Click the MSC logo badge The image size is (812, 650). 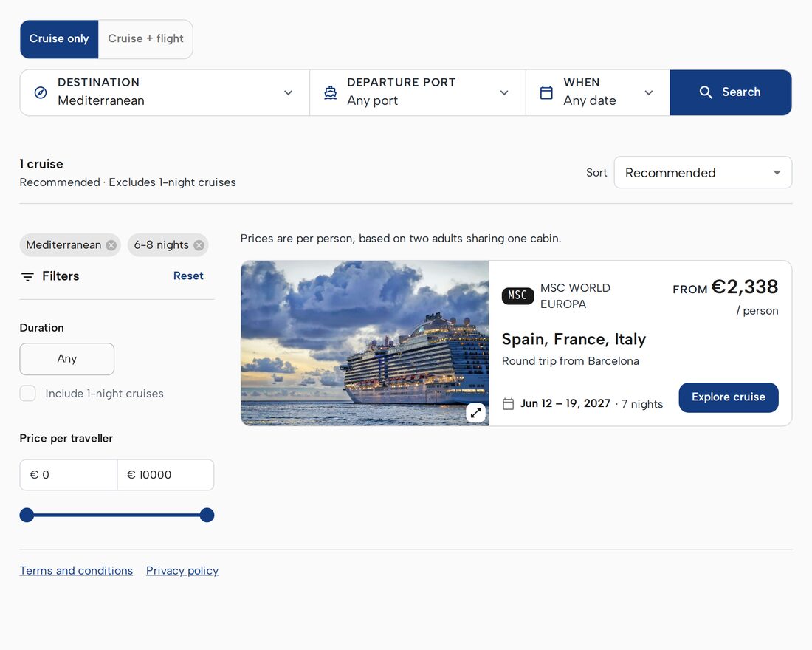click(x=518, y=295)
